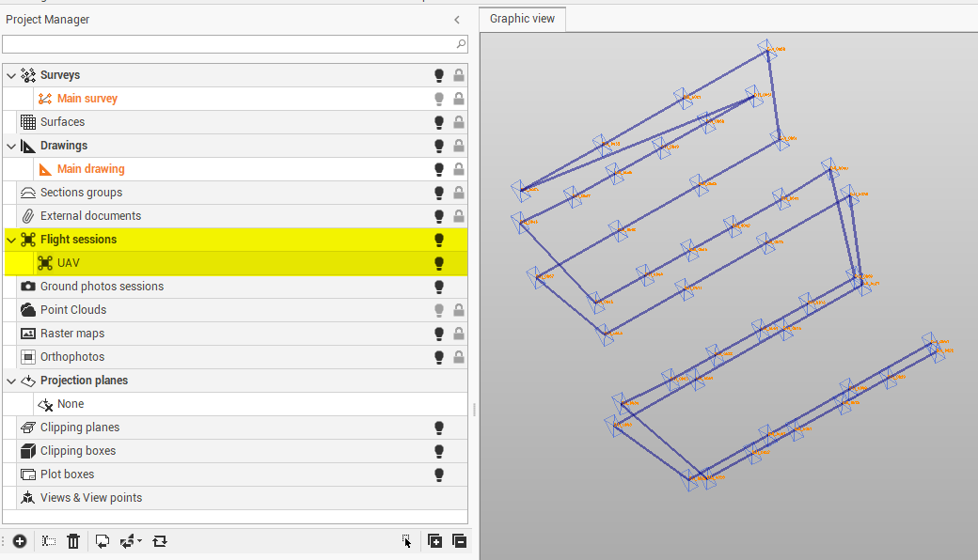Click the Project Manager search field
The height and width of the screenshot is (560, 978).
click(226, 44)
